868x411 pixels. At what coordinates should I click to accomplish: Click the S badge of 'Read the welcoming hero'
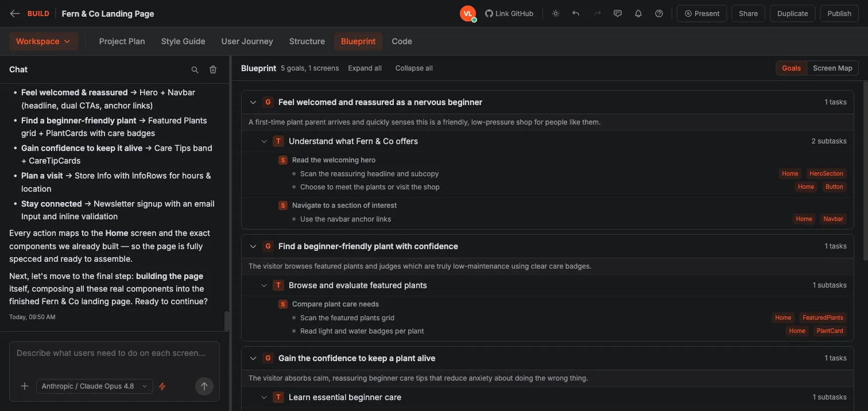(282, 160)
